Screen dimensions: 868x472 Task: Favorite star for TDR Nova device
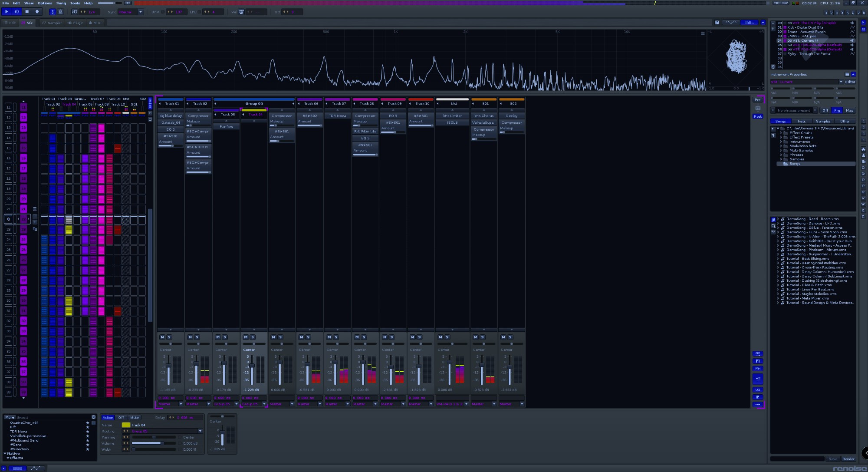pyautogui.click(x=87, y=432)
